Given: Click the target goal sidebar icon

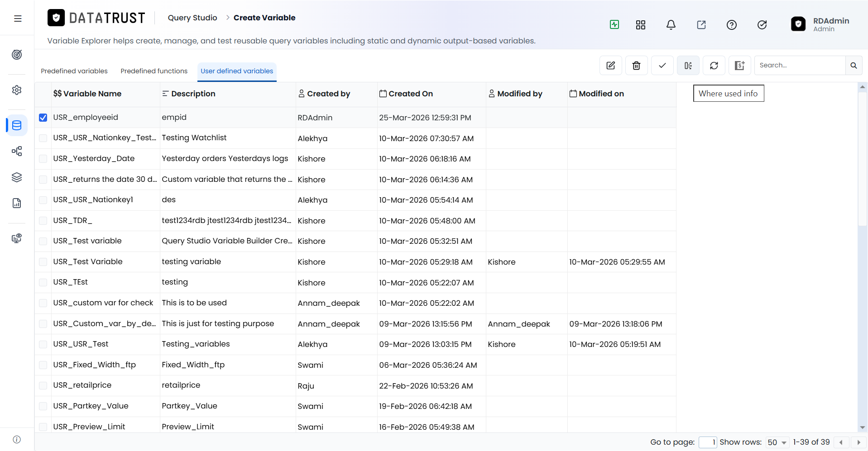Looking at the screenshot, I should click(17, 55).
